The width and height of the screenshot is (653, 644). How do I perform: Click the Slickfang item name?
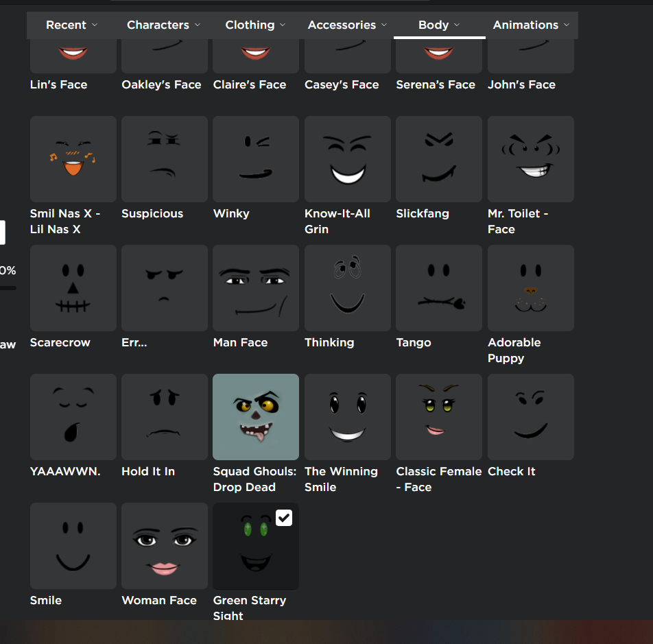coord(423,214)
